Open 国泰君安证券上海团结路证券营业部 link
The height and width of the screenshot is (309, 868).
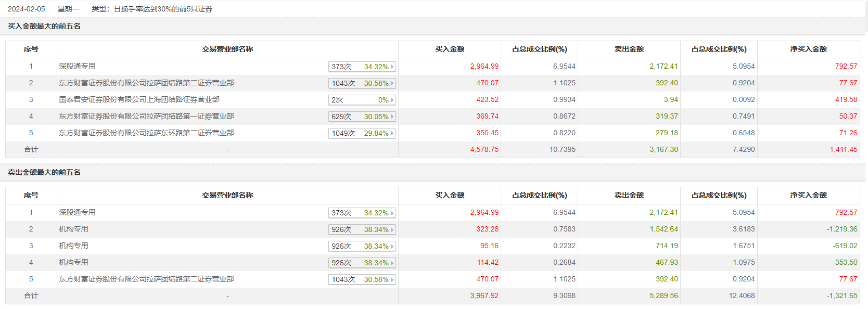139,99
